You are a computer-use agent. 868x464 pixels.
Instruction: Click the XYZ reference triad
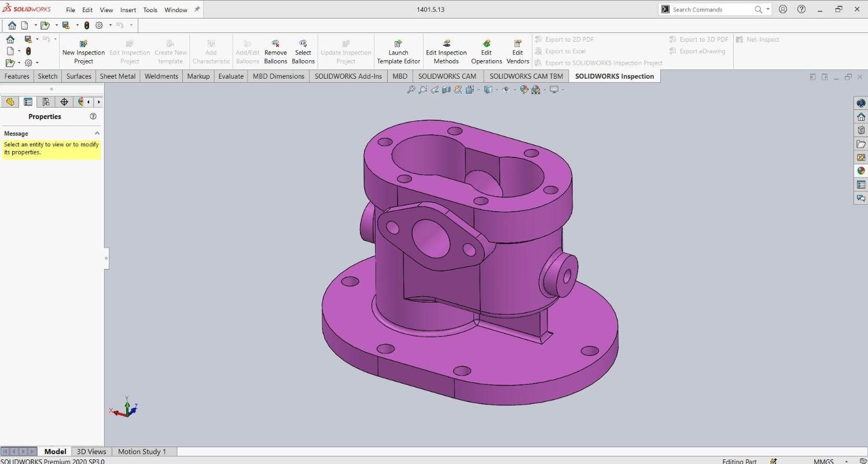point(124,408)
